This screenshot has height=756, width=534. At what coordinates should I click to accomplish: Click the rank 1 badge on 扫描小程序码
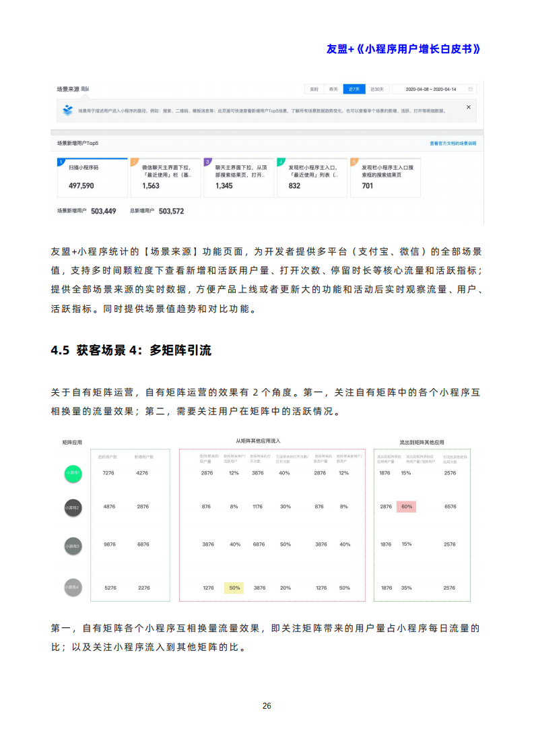61,162
